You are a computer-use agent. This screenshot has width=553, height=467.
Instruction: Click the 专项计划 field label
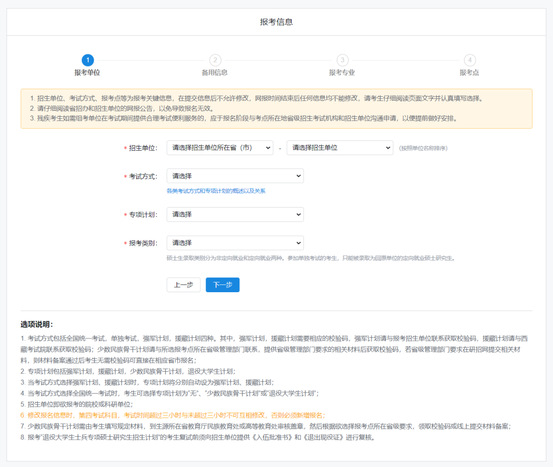[143, 215]
